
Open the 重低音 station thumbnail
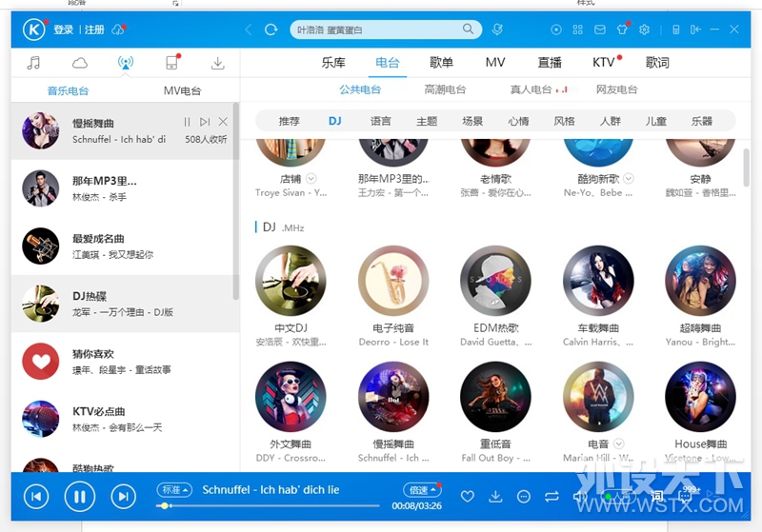click(495, 397)
